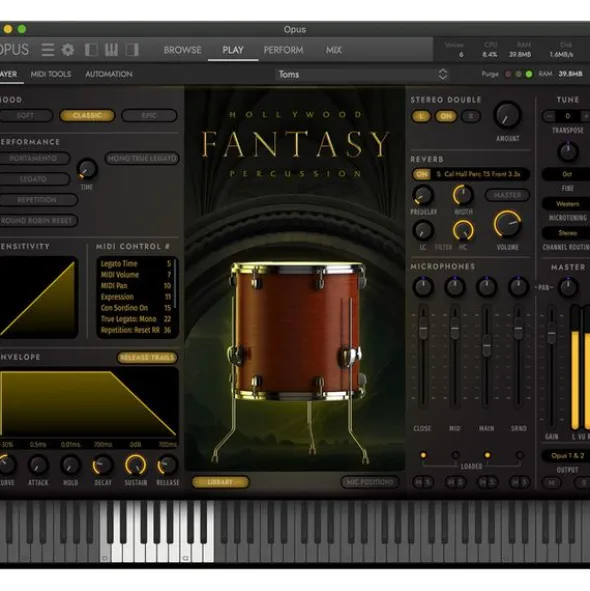Turn the envelope Attack knob
Image resolution: width=590 pixels, height=591 pixels.
click(38, 465)
